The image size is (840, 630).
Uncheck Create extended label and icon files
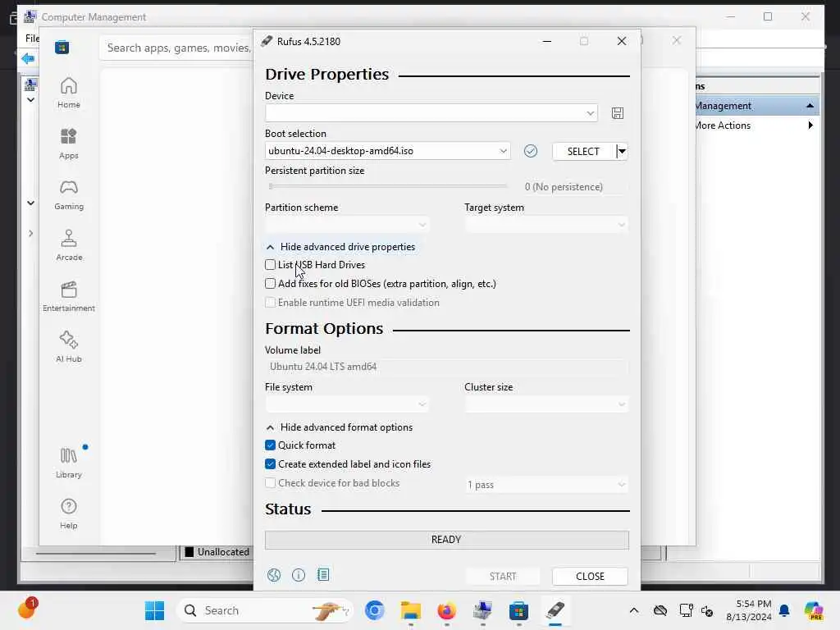[270, 464]
